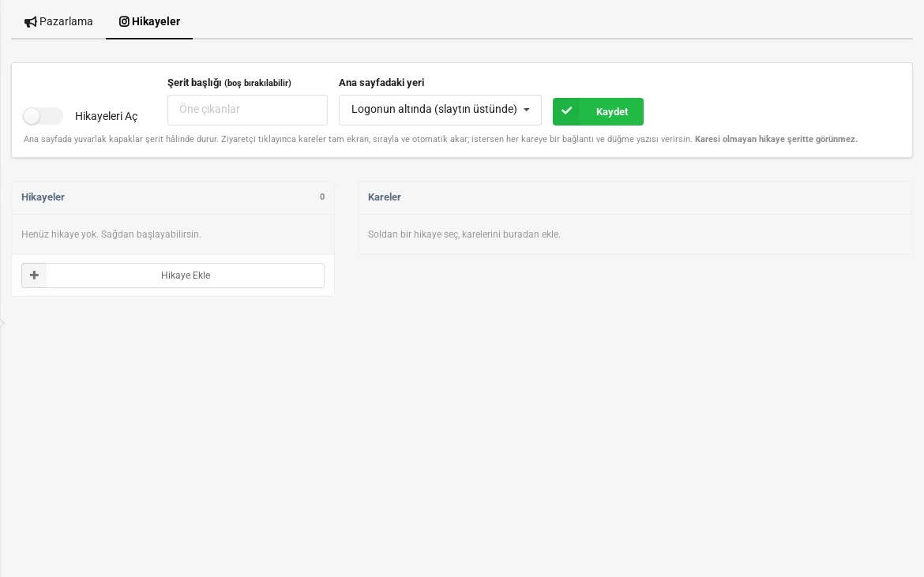Click the Hikayeler panel heading
Image resolution: width=924 pixels, height=577 pixels.
click(x=43, y=197)
